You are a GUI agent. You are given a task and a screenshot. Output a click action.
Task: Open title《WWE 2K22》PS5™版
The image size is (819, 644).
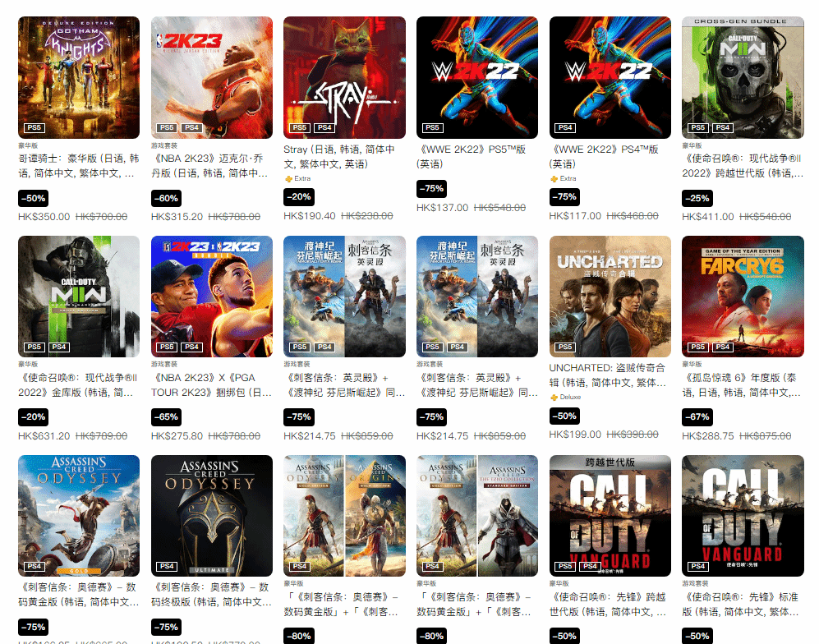coord(472,157)
